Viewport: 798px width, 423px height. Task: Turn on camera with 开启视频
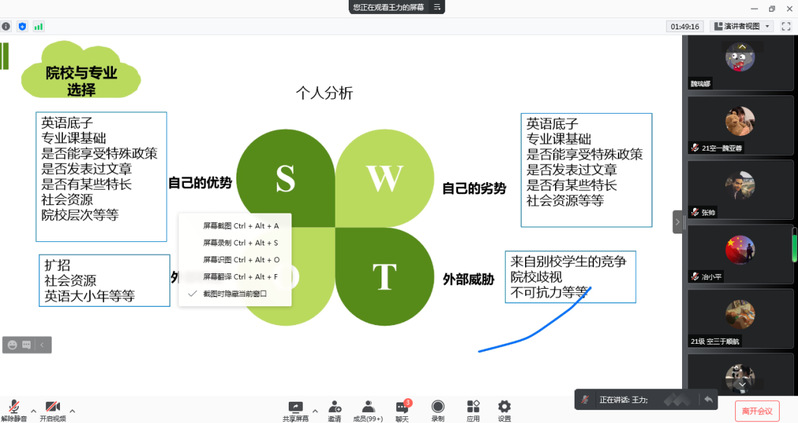(x=52, y=406)
